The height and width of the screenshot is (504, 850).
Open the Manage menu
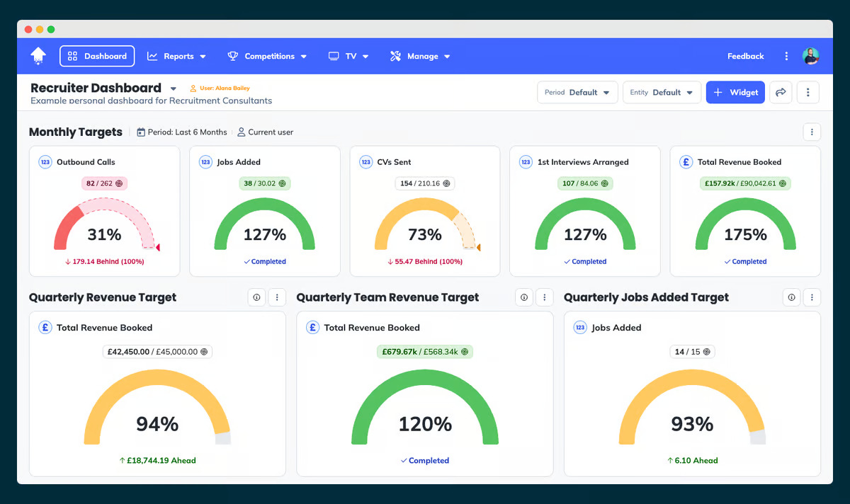(x=420, y=56)
